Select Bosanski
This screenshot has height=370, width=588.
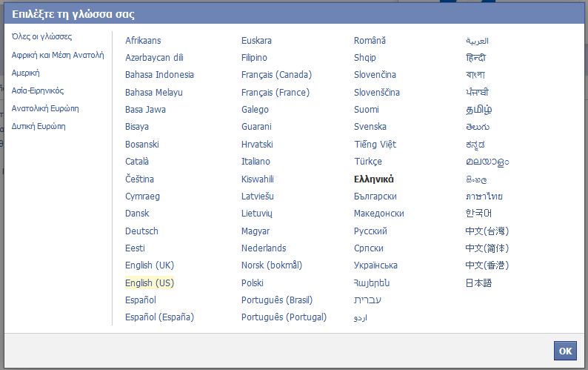point(141,145)
